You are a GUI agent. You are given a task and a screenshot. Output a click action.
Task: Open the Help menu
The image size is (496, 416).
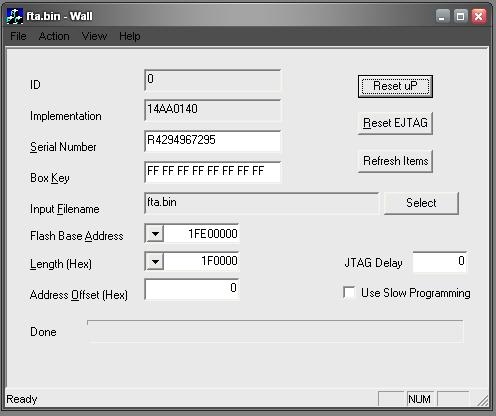(130, 36)
